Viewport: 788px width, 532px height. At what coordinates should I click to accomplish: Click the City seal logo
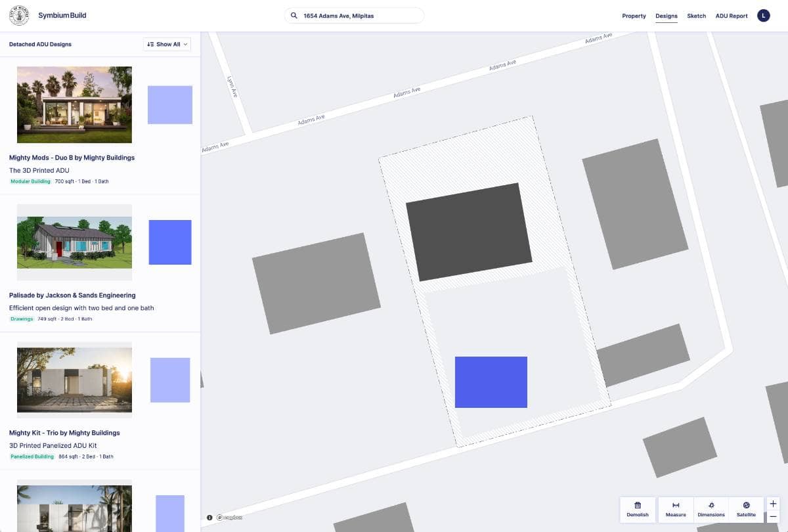tap(19, 16)
